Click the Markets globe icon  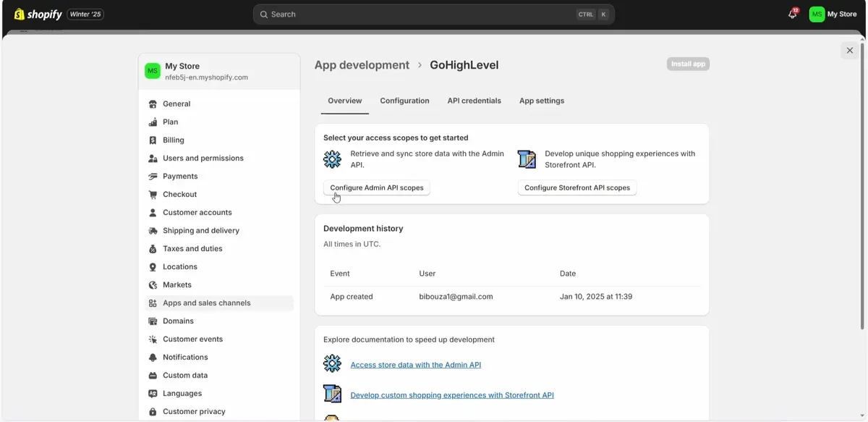(x=153, y=284)
